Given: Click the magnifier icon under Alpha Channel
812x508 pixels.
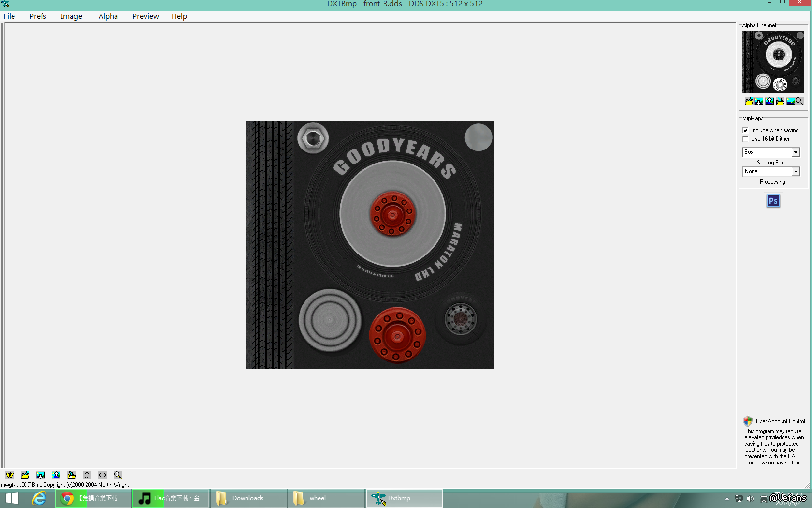Looking at the screenshot, I should coord(799,101).
